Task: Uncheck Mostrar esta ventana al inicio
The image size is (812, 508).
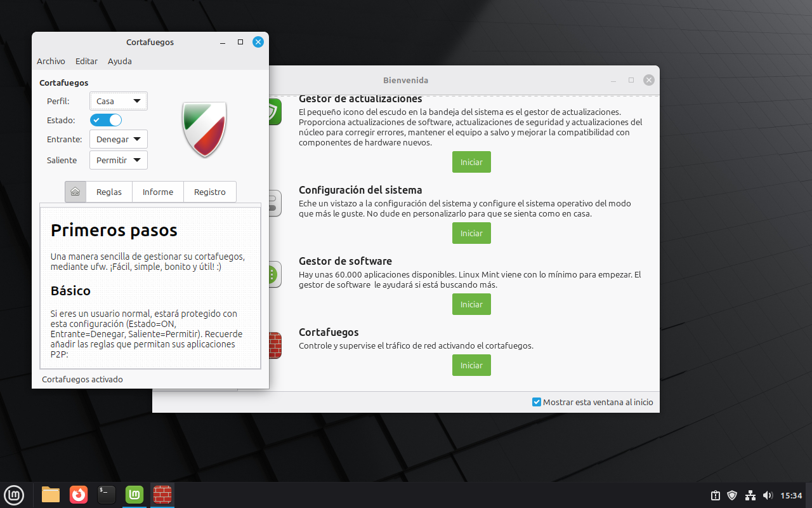Action: point(537,402)
